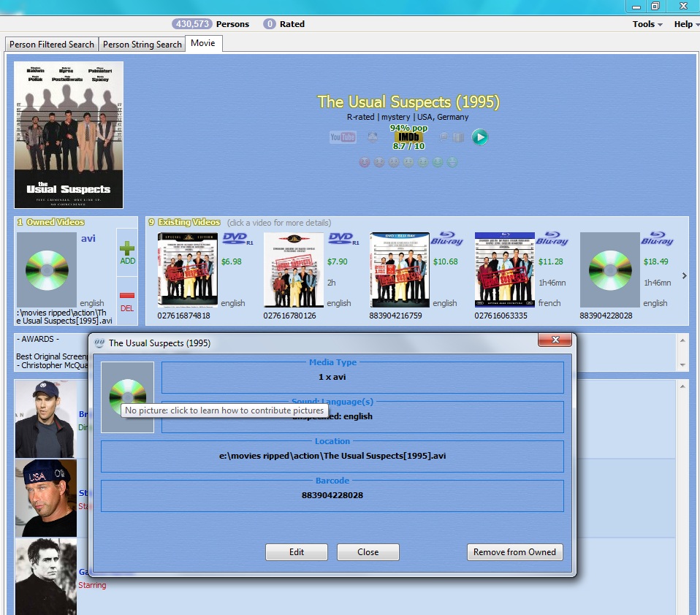Click The Usual Suspects (1995) title

pyautogui.click(x=408, y=102)
